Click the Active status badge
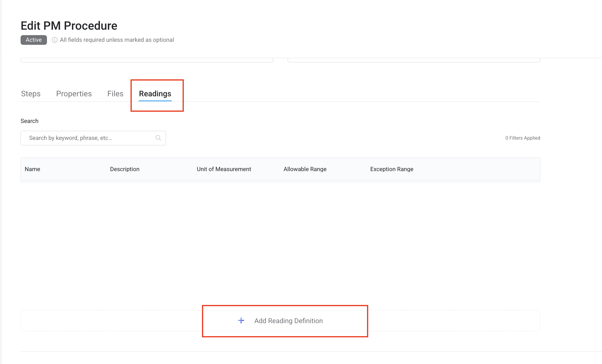 (34, 40)
